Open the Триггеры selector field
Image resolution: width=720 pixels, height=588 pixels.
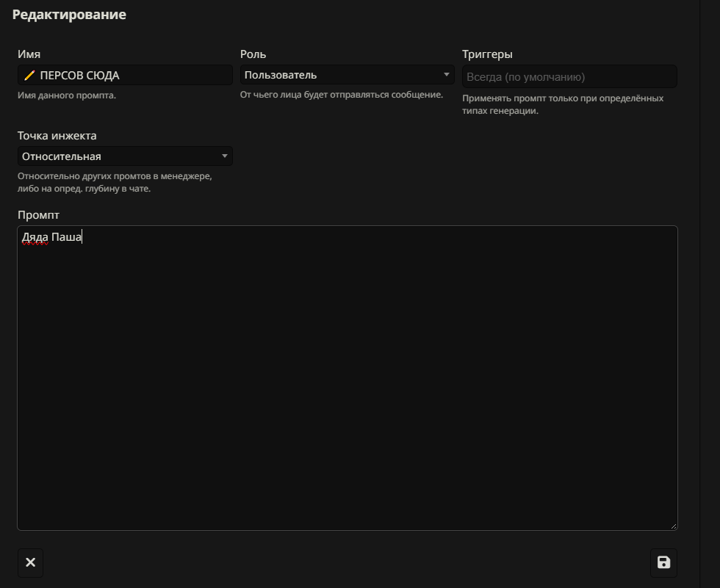tap(569, 76)
